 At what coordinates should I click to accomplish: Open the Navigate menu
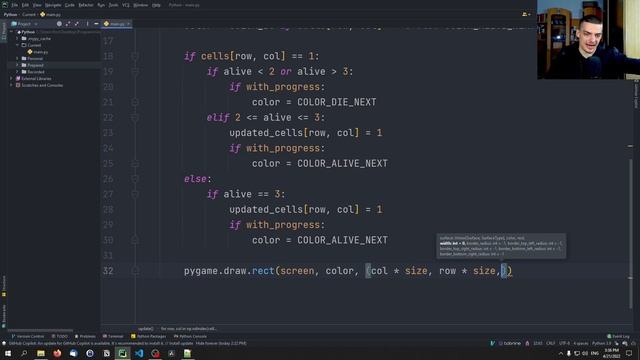point(53,5)
